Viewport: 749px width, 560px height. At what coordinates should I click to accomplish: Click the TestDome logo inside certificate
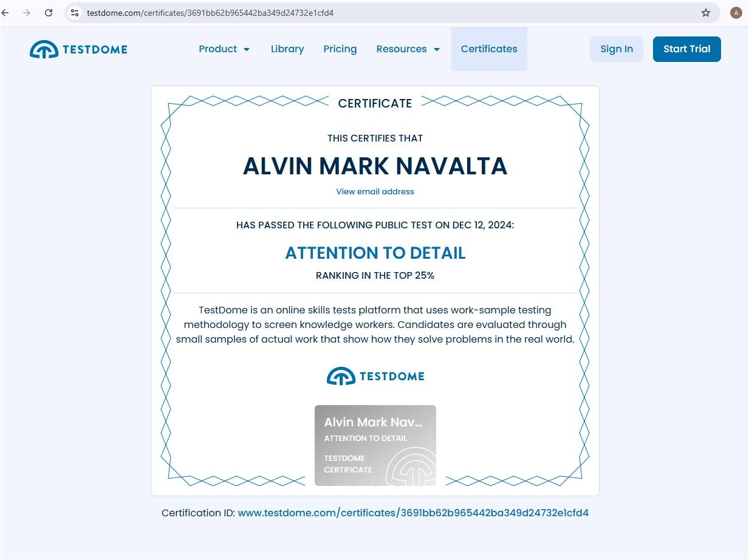375,376
